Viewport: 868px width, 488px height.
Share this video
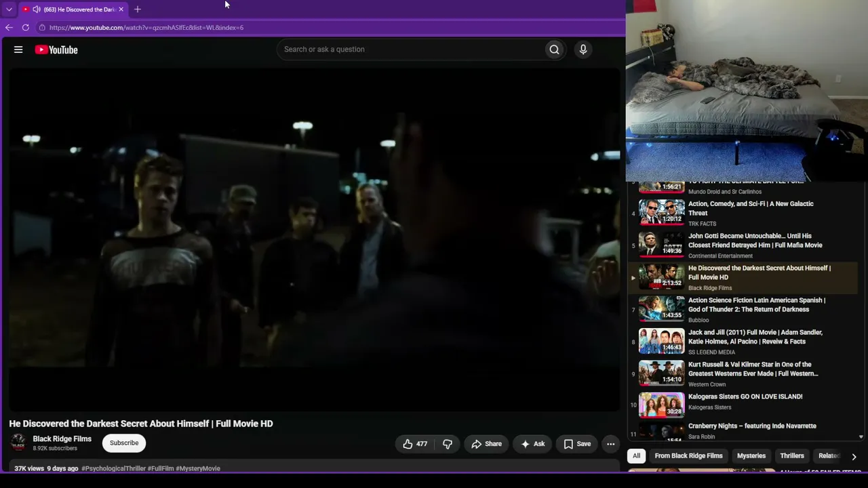(x=486, y=444)
